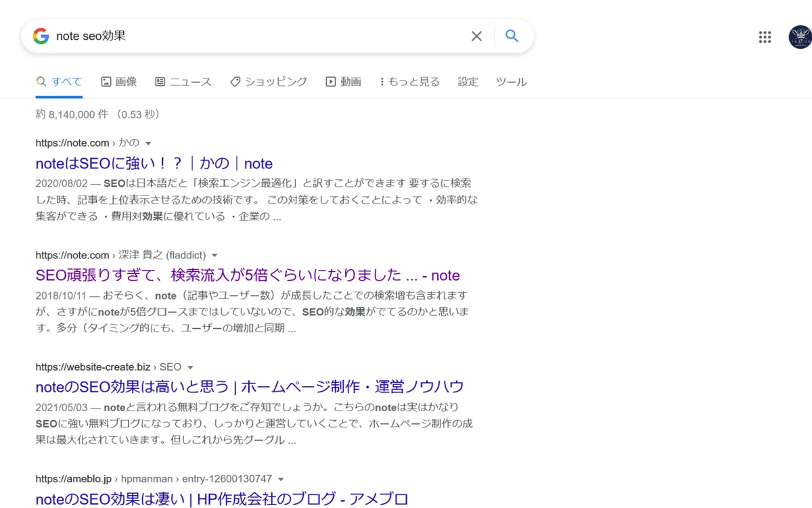Image resolution: width=812 pixels, height=508 pixels.
Task: Switch to the 動画 tab
Action: click(x=344, y=82)
